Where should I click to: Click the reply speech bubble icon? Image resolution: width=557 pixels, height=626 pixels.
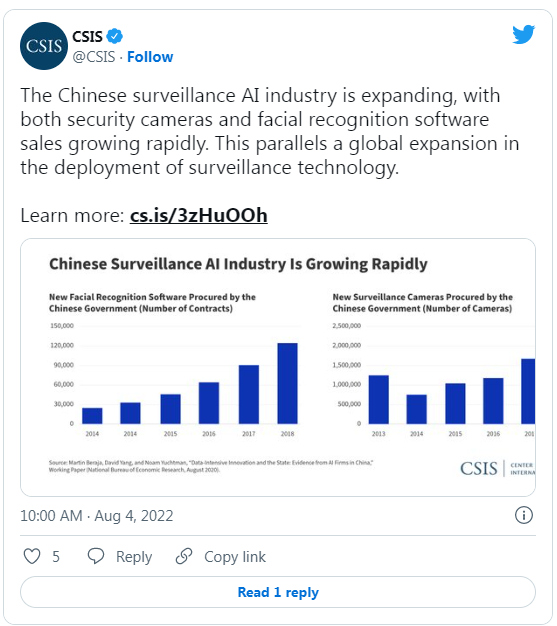pos(96,556)
